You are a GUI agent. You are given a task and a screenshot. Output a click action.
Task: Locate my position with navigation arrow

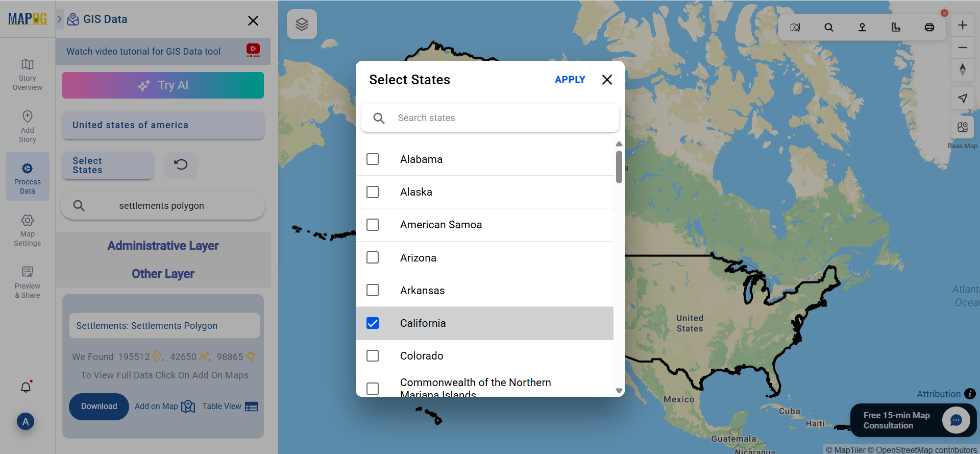pos(963,98)
